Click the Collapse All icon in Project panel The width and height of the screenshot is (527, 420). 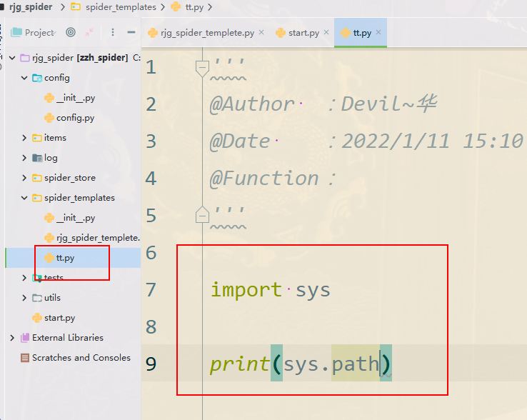coord(89,32)
